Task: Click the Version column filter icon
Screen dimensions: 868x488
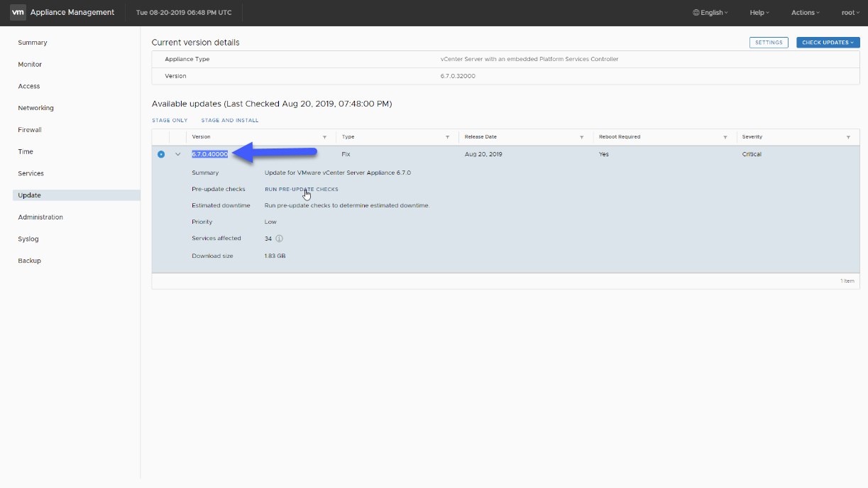Action: pos(324,137)
